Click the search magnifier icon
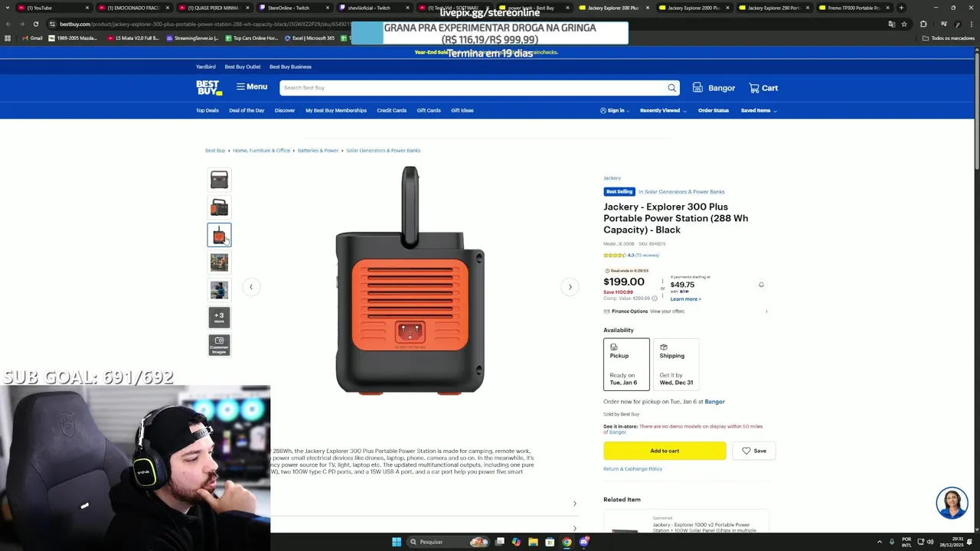 (671, 88)
